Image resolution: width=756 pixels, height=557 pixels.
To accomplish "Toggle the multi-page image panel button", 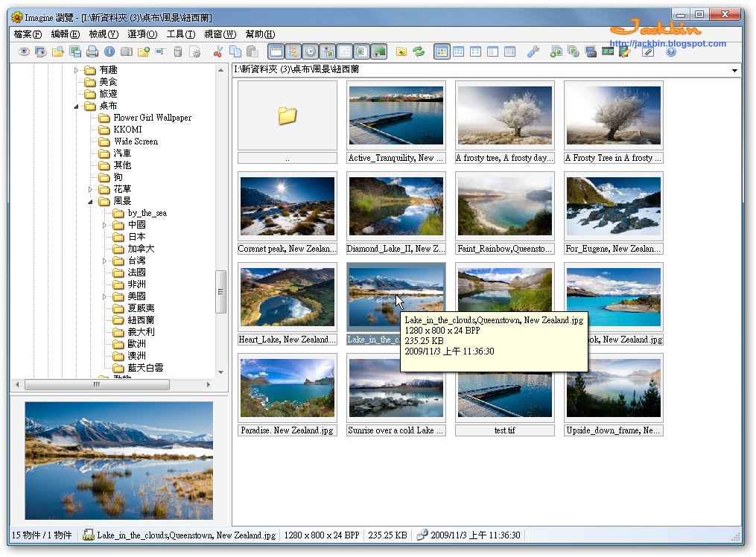I will coord(362,51).
